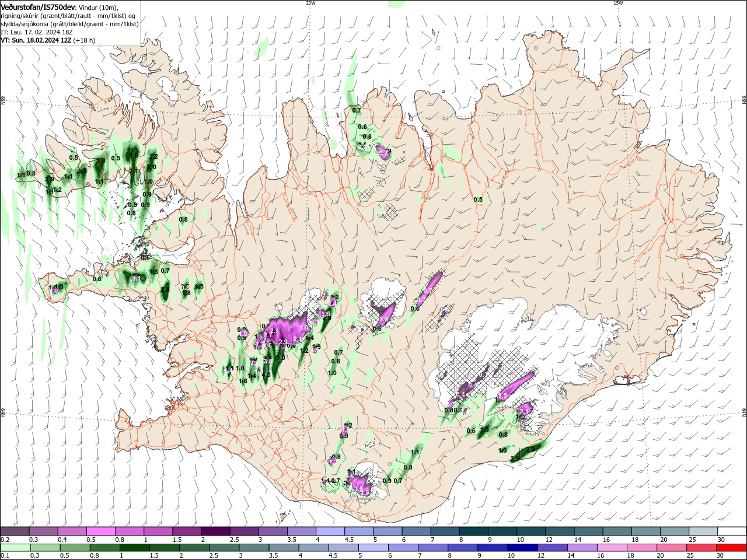This screenshot has height=560, width=747.
Task: Click the '15W' longitude label at top
Action: [618, 3]
